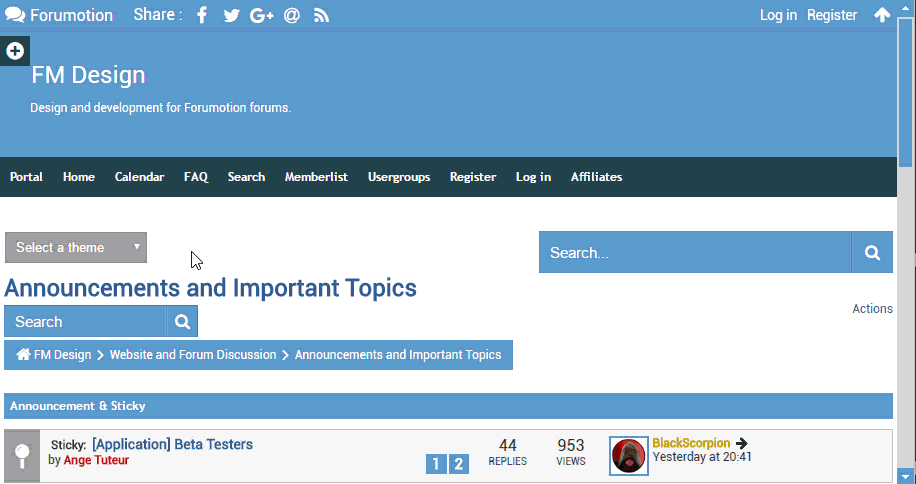Share the forum on Twitter

click(x=231, y=15)
